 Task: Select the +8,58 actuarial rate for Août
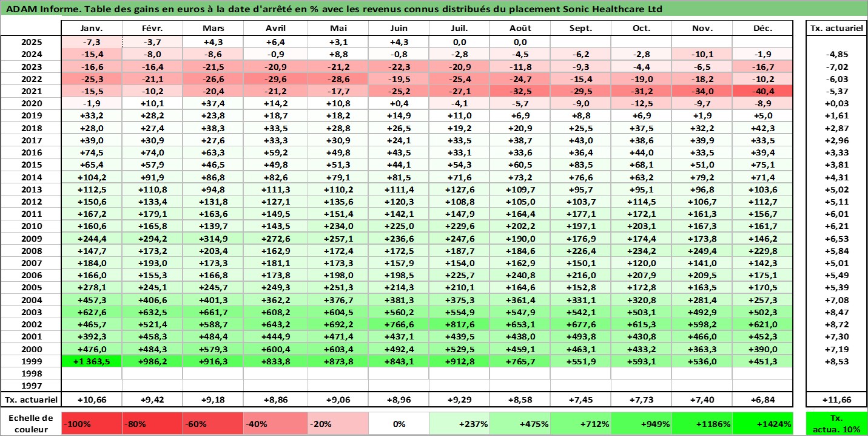click(520, 400)
